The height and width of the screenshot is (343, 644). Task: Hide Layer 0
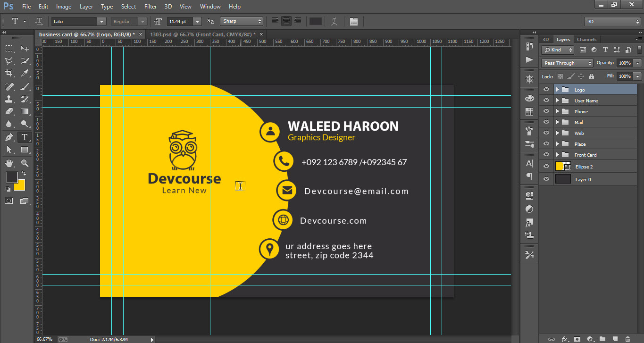click(x=546, y=179)
